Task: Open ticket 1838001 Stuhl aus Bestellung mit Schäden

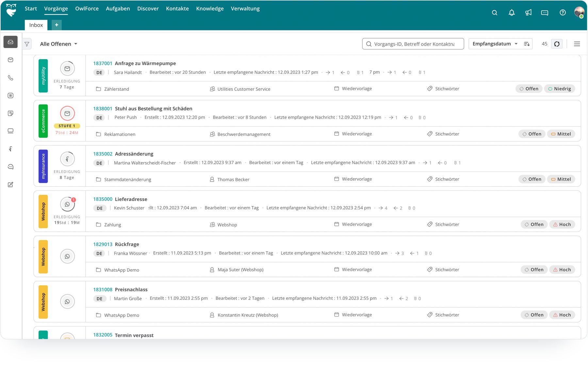Action: click(154, 108)
